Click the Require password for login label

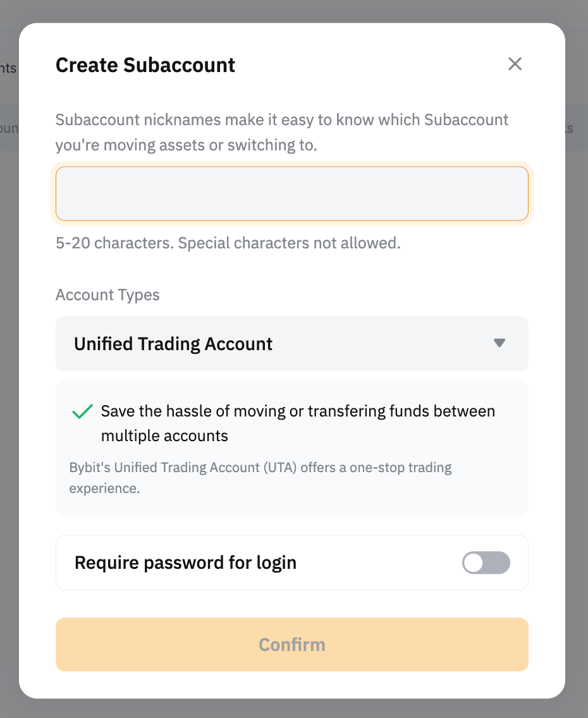click(185, 563)
